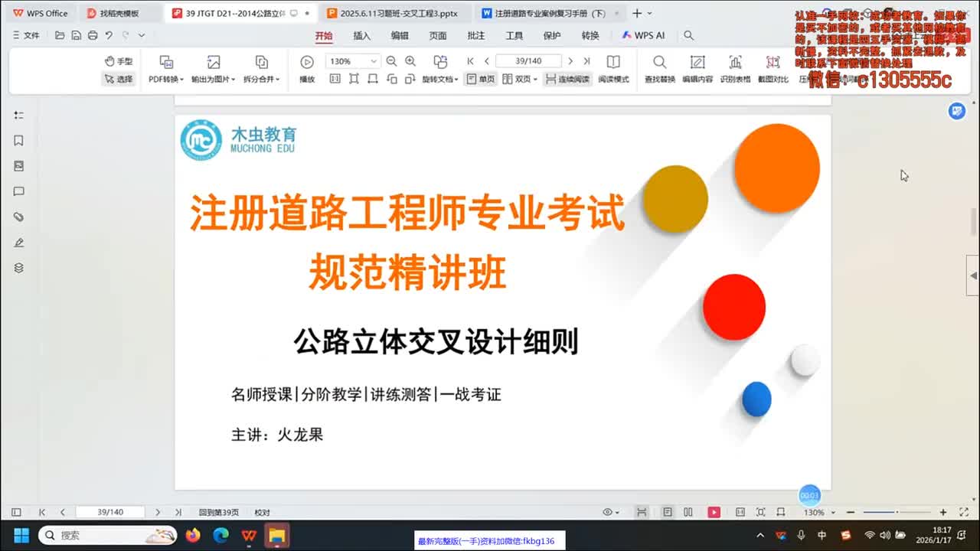Open outline panel in left sidebar
The image size is (980, 551).
tap(19, 115)
